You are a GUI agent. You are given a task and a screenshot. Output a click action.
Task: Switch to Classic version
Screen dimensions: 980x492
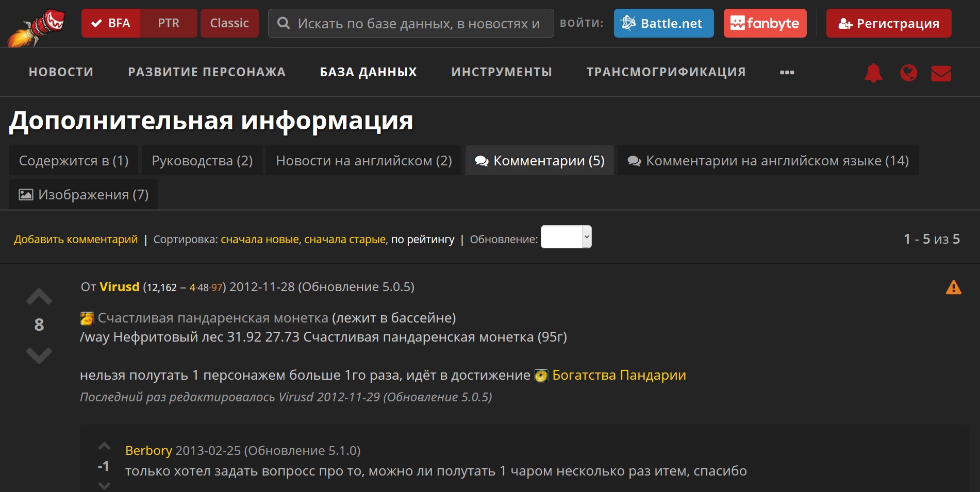(229, 23)
